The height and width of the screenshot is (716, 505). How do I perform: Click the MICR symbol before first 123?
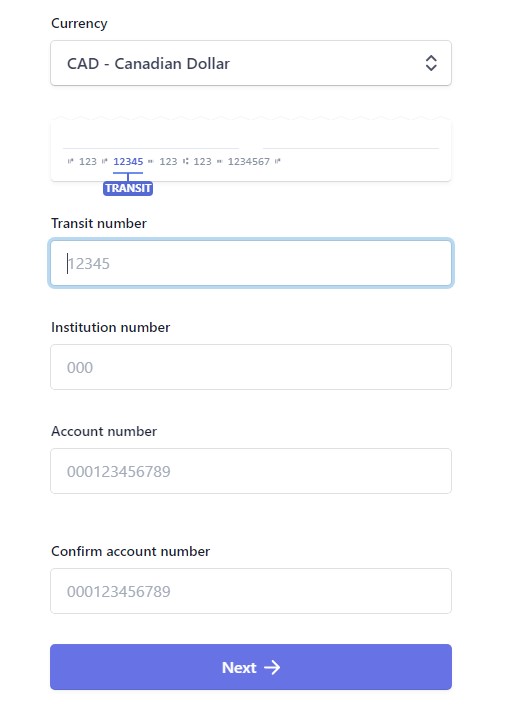pyautogui.click(x=70, y=161)
